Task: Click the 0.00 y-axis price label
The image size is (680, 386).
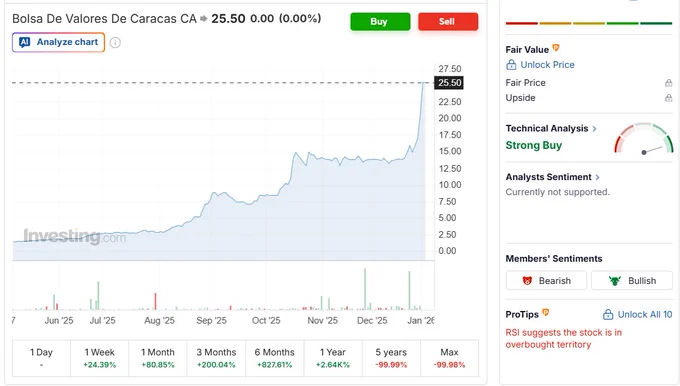Action: 447,251
